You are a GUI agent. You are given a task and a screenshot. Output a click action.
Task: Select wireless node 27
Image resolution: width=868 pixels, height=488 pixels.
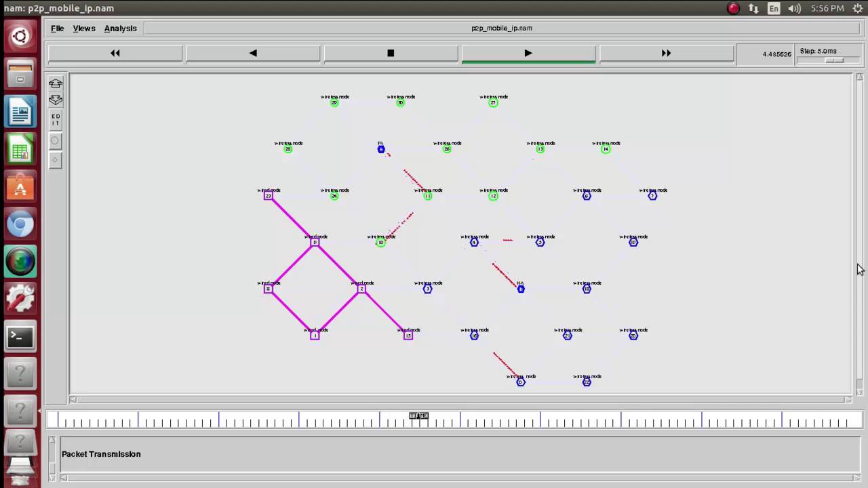click(493, 102)
